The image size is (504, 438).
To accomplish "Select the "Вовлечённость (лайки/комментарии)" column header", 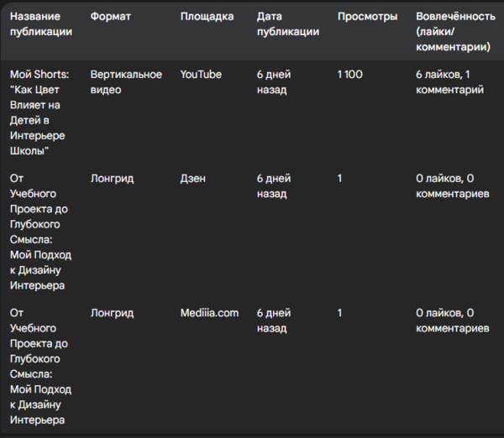I will coord(454,32).
